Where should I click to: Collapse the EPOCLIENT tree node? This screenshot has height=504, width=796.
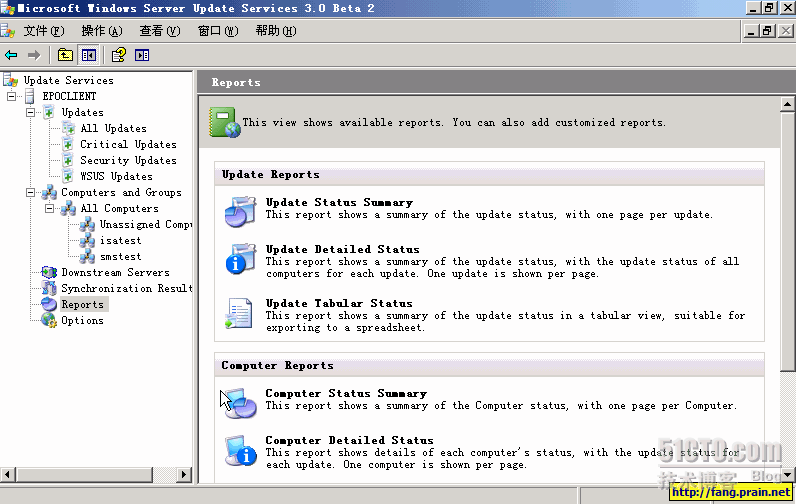[11, 96]
